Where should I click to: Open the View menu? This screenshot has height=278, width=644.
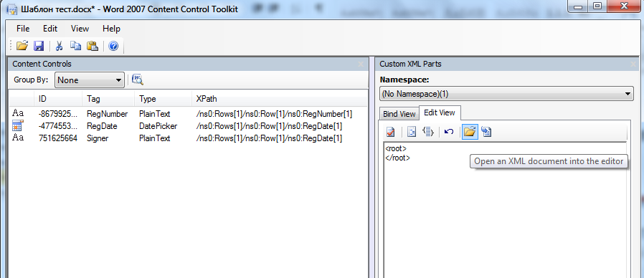[80, 29]
